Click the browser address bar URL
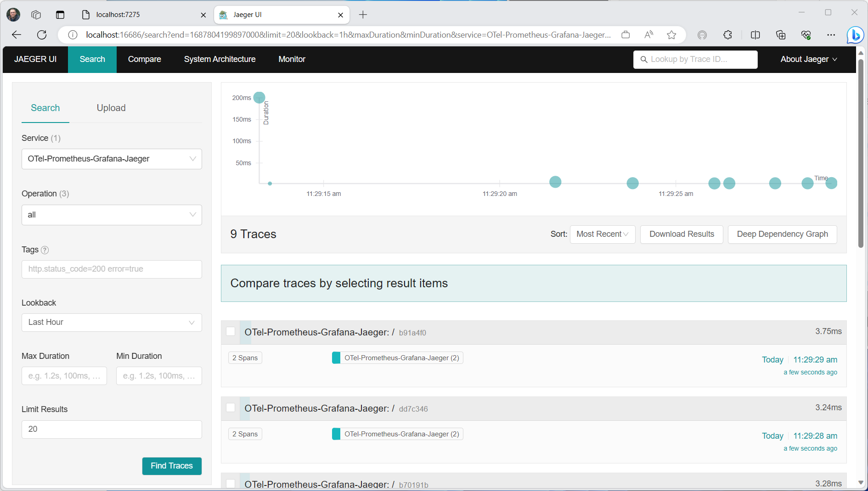The image size is (868, 491). pyautogui.click(x=348, y=35)
